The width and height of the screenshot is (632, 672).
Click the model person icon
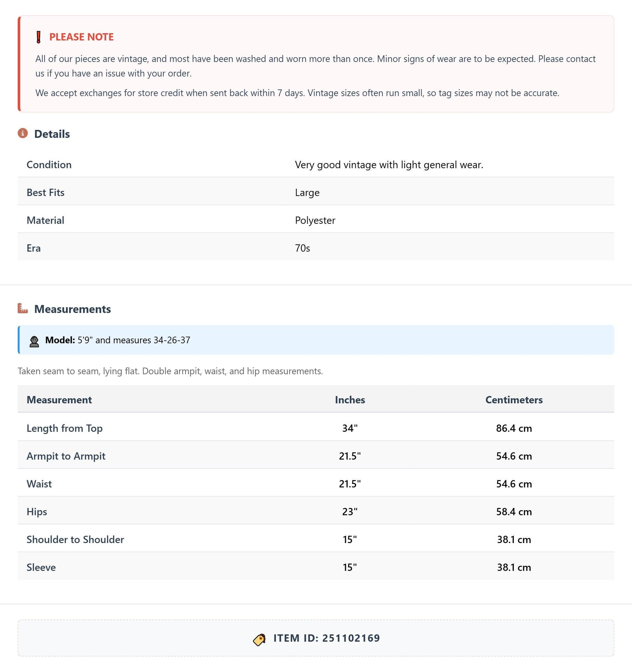pyautogui.click(x=34, y=341)
